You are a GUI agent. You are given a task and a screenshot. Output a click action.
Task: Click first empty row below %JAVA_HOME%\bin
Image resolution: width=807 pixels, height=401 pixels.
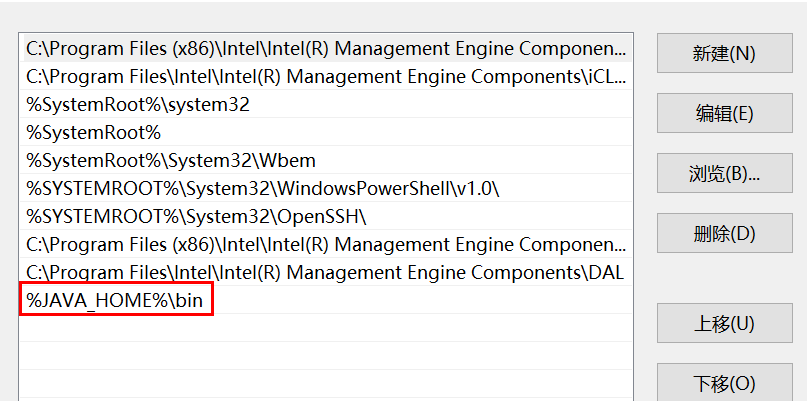(326, 328)
